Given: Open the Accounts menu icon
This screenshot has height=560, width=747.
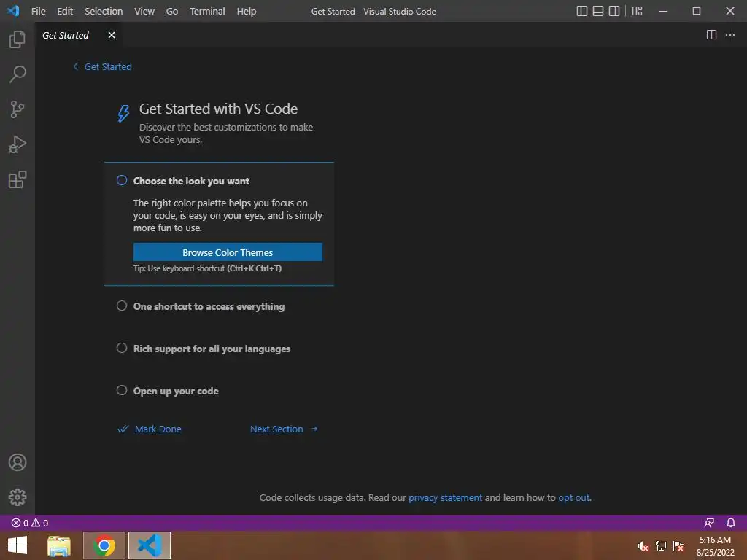Looking at the screenshot, I should click(18, 462).
